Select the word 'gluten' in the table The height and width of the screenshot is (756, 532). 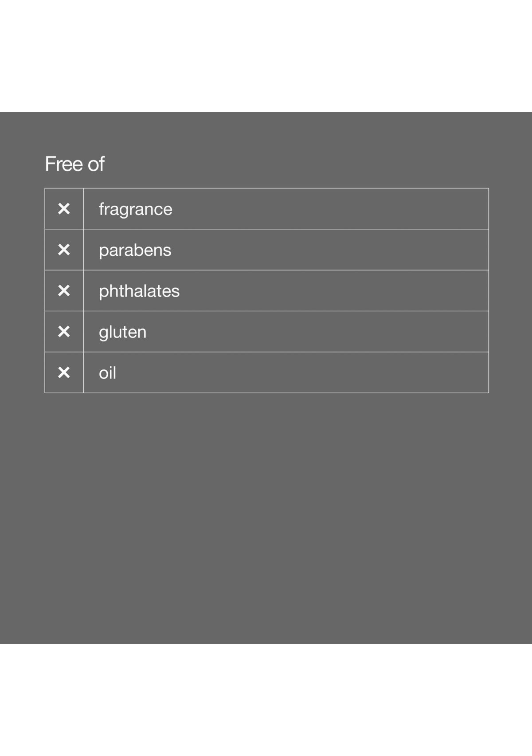click(x=122, y=332)
